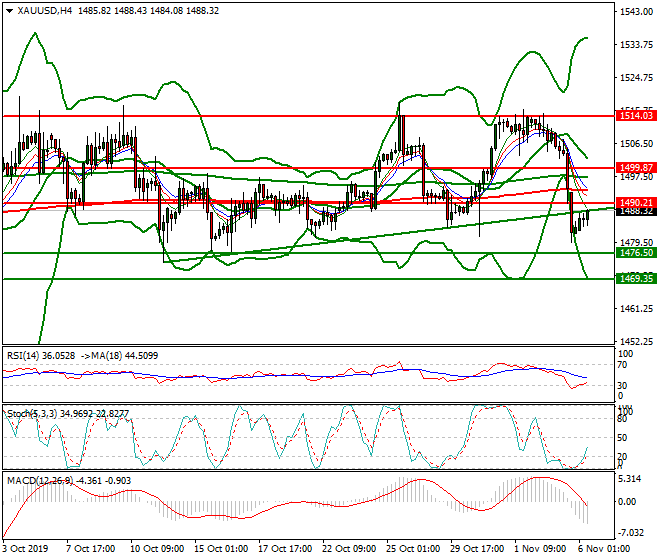The width and height of the screenshot is (660, 560).
Task: Click the 3 Oct 2019 date label
Action: tap(25, 549)
